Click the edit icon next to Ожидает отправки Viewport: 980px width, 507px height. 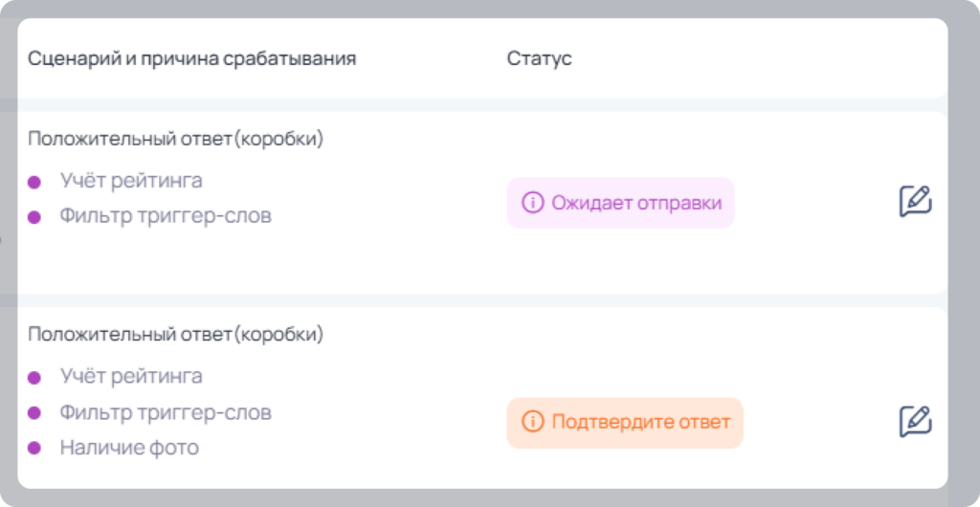(916, 201)
